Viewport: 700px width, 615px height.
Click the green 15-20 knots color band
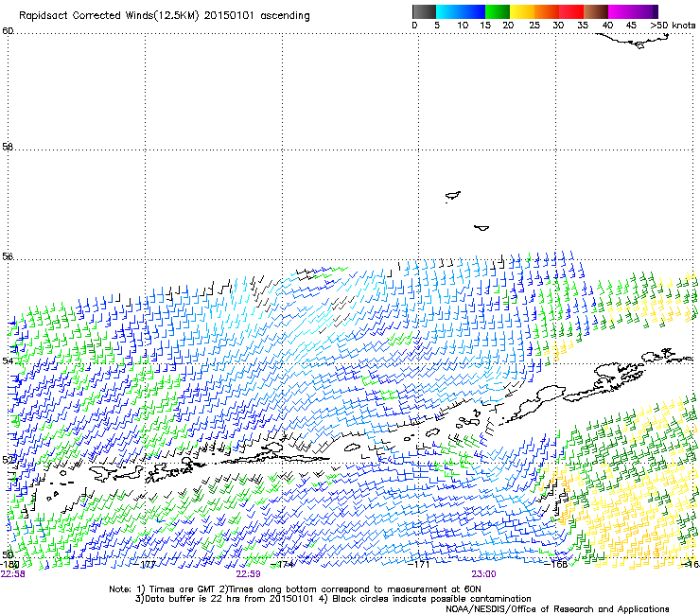tap(498, 11)
